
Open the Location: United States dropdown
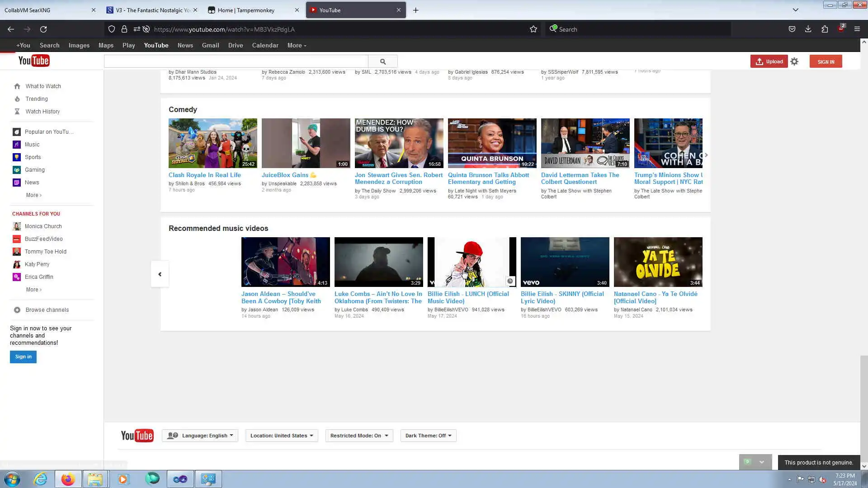[281, 436]
